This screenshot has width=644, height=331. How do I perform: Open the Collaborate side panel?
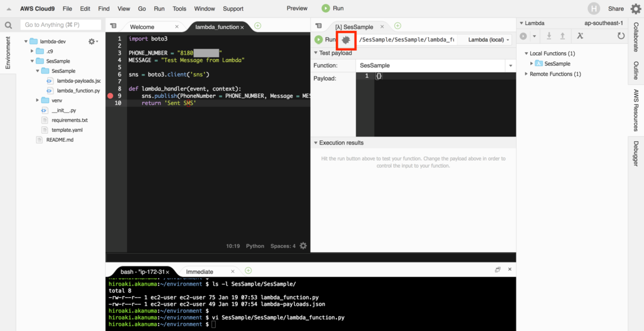(636, 37)
